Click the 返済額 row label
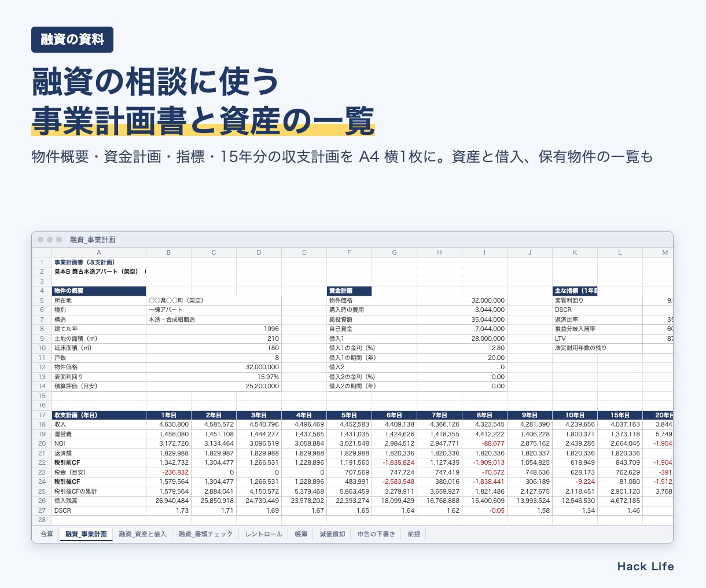The image size is (706, 588). (x=99, y=453)
